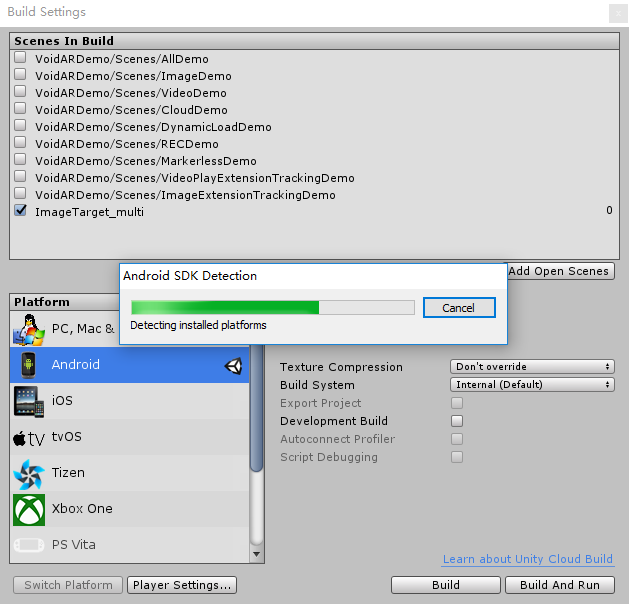Click the Android phone platform icon

[x=28, y=365]
